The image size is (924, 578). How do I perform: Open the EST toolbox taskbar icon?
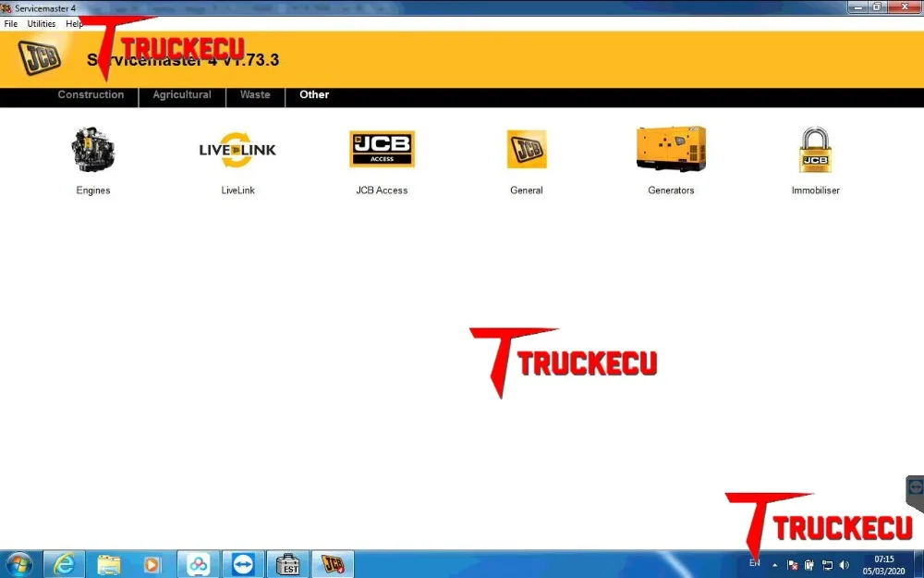click(288, 564)
